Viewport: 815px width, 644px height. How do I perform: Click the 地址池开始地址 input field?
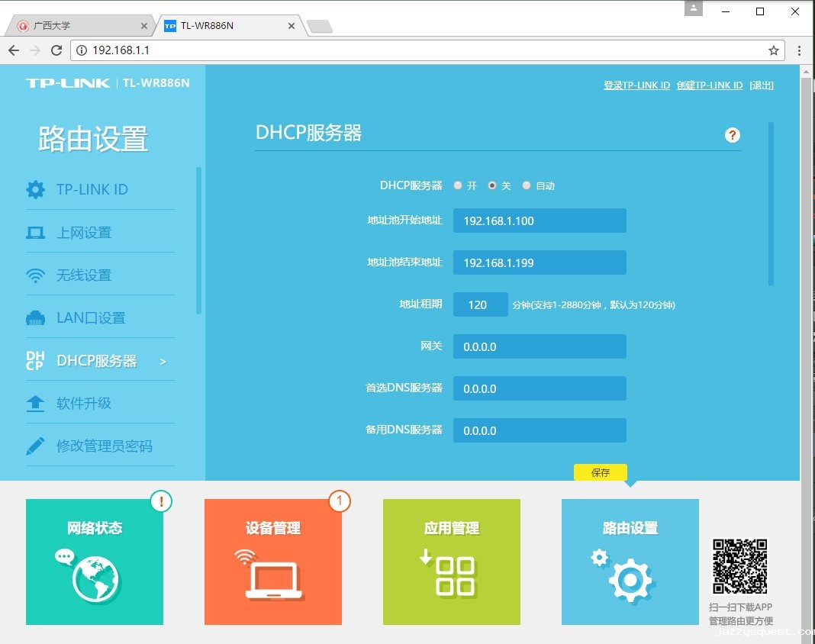540,221
